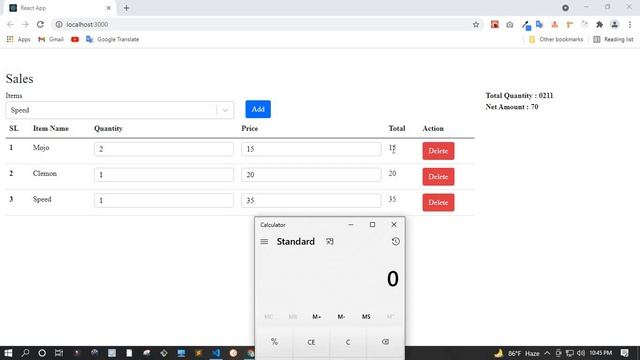Minimize the Calculator window
This screenshot has width=640, height=360.
click(351, 224)
